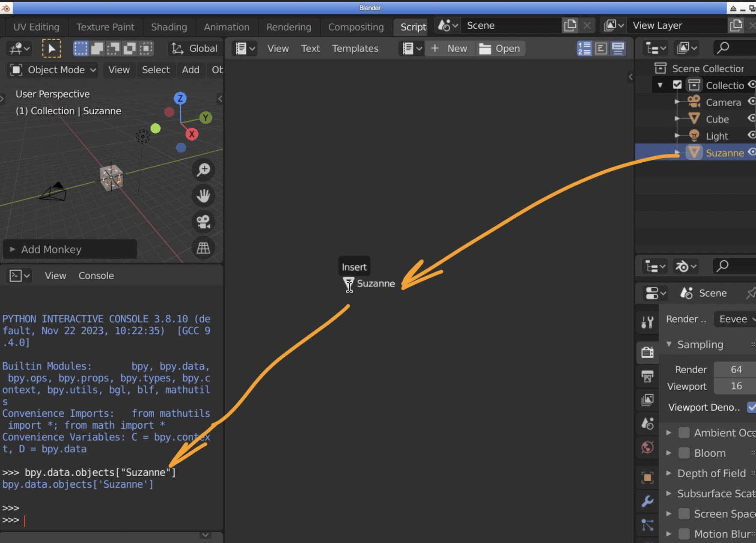
Task: Click the Y axis on navigation gizmo
Action: [206, 117]
